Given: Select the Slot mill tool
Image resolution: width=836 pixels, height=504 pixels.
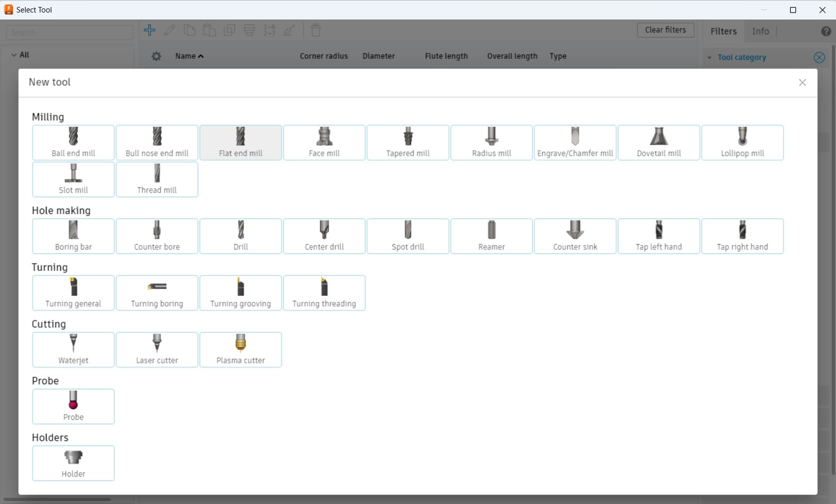Looking at the screenshot, I should point(73,180).
